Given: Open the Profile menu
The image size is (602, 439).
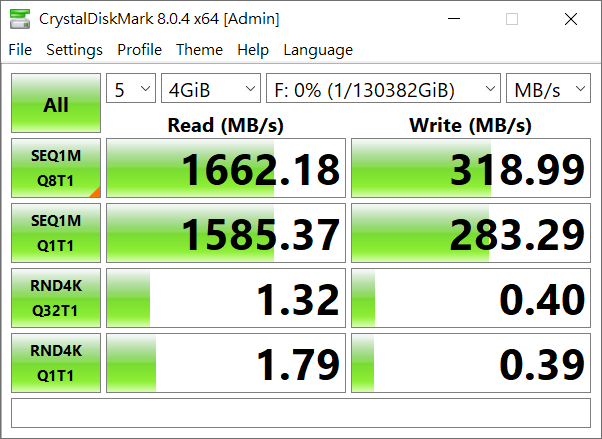Looking at the screenshot, I should click(x=139, y=50).
